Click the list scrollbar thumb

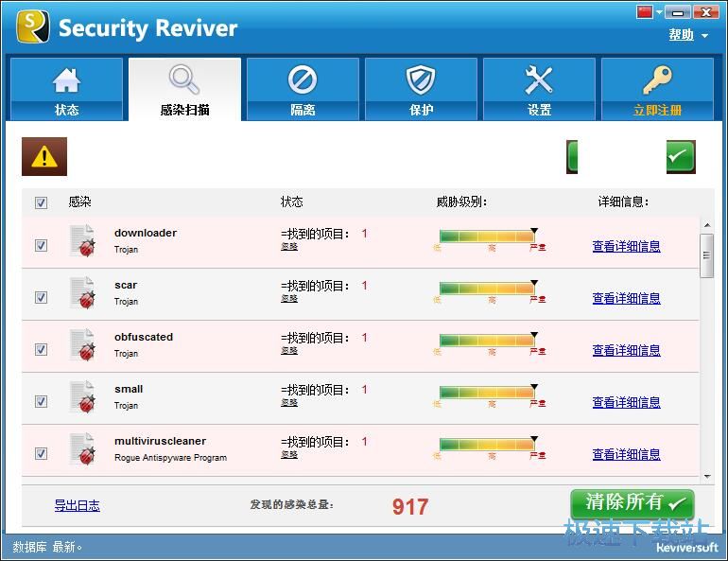pos(706,255)
